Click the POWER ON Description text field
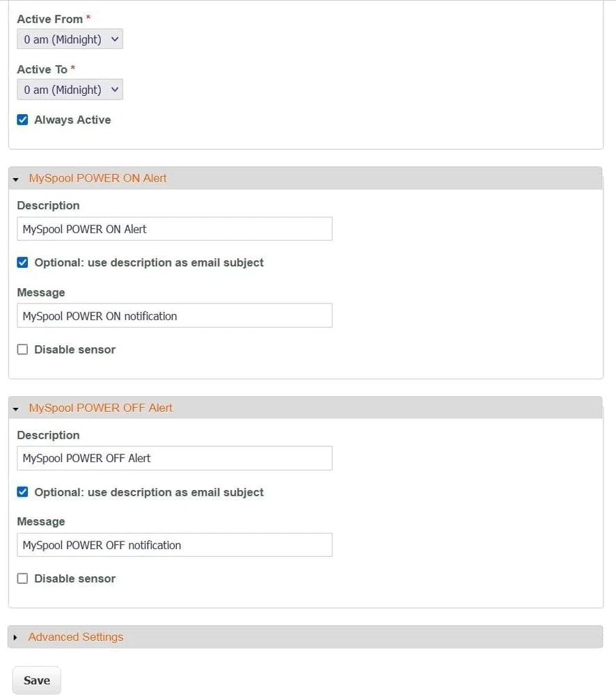The width and height of the screenshot is (616, 696). click(174, 229)
